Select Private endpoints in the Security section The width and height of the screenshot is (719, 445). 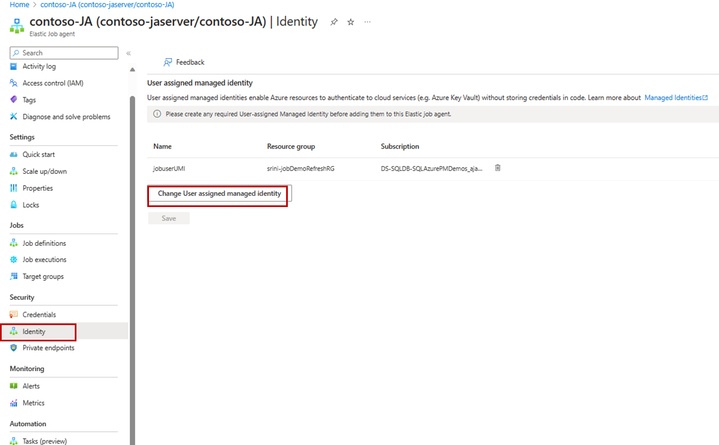tap(48, 348)
